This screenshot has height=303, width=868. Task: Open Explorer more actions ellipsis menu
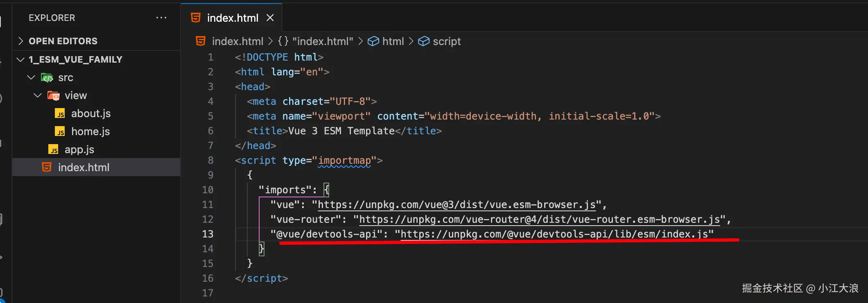point(161,18)
